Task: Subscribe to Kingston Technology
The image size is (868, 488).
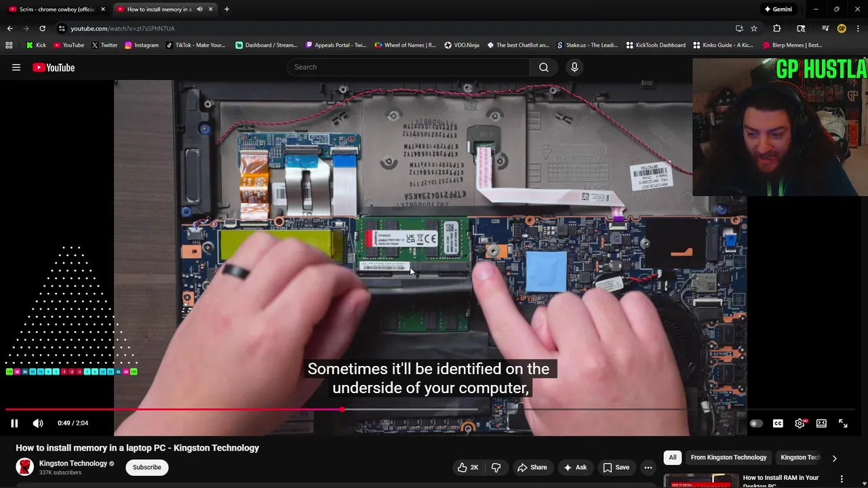Action: (146, 467)
